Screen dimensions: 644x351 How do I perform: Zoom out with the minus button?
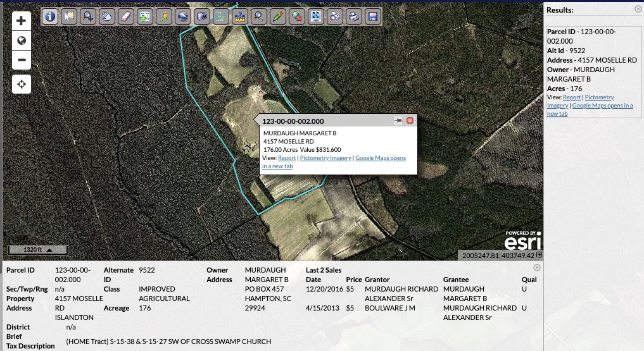[x=22, y=61]
